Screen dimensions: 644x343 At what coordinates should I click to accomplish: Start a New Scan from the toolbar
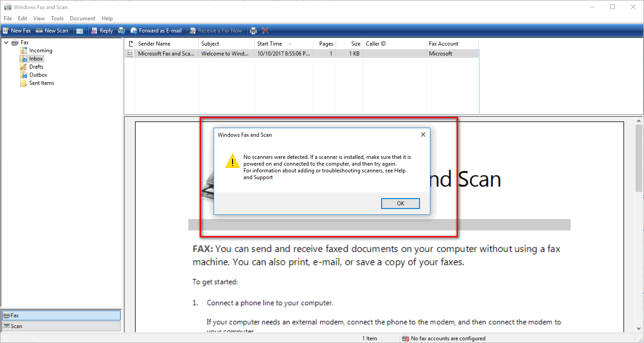pos(52,31)
